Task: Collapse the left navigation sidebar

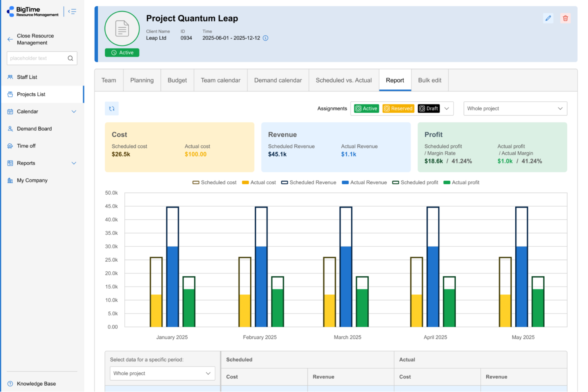Action: 72,11
